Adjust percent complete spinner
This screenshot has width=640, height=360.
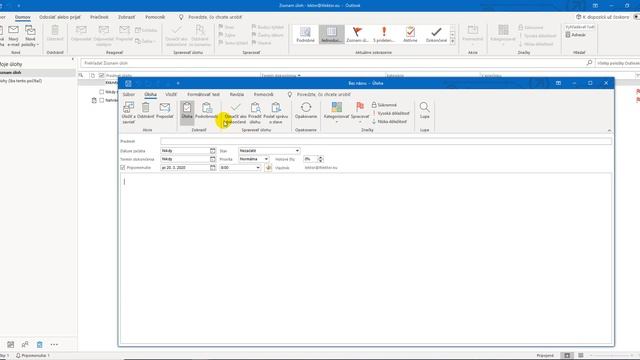click(x=320, y=159)
